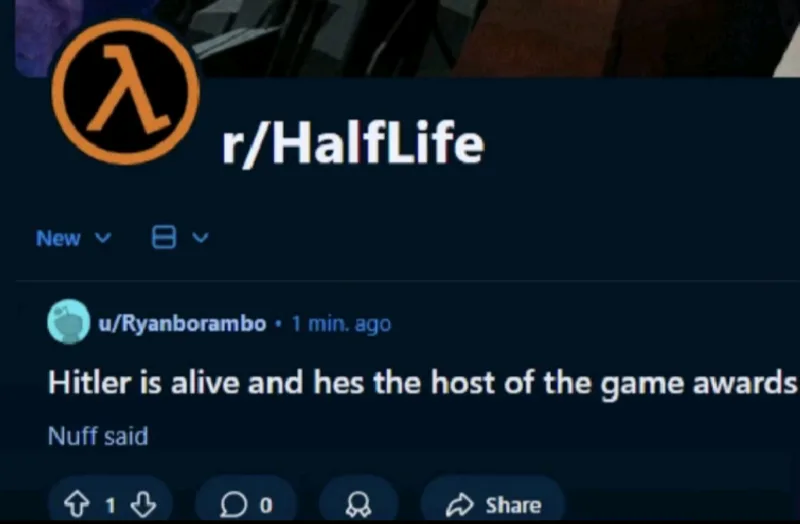This screenshot has width=800, height=524.
Task: Click the Share button label
Action: point(513,505)
